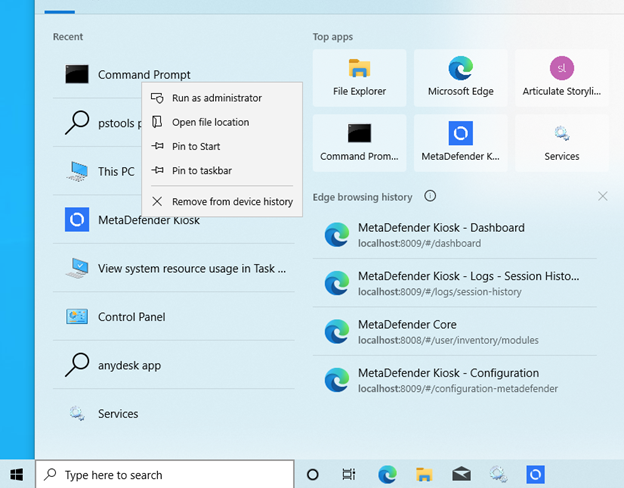The width and height of the screenshot is (624, 488).
Task: Click the anydesk app search icon
Action: [x=77, y=365]
